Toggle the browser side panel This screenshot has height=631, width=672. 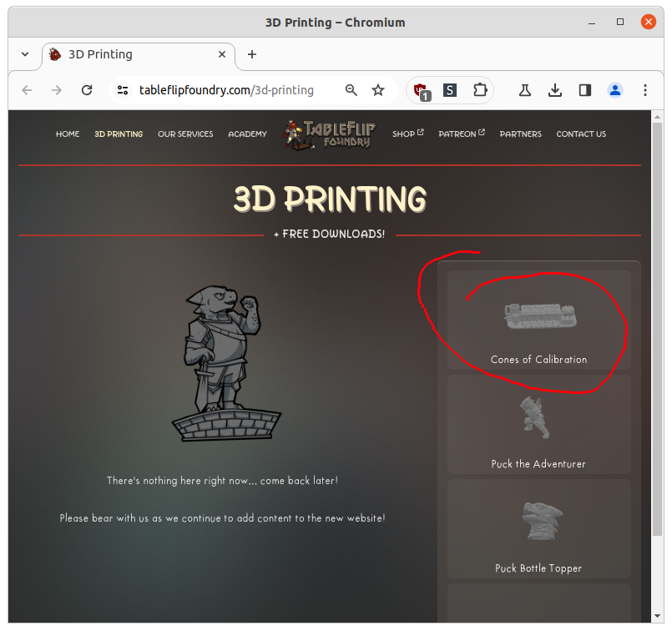point(585,90)
